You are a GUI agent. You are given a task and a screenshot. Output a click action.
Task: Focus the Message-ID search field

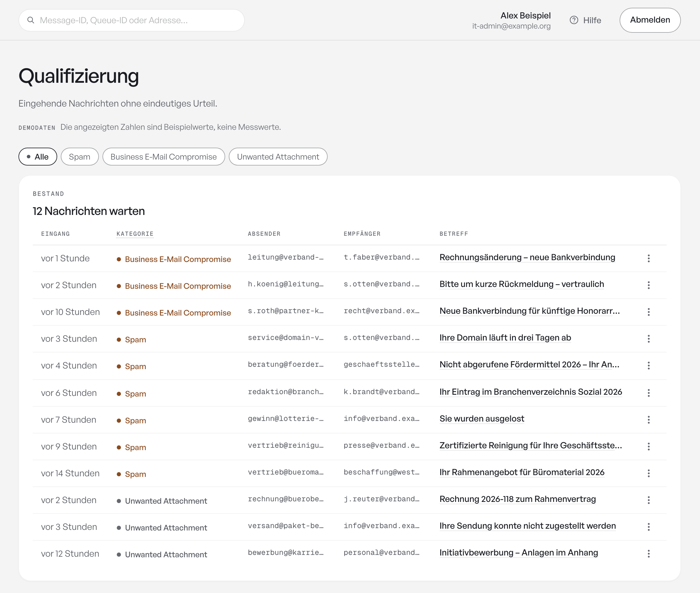(x=132, y=20)
